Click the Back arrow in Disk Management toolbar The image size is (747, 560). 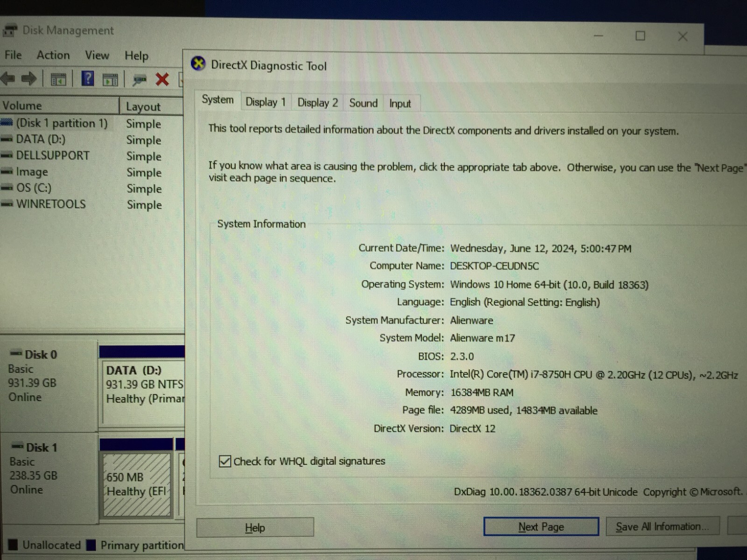(x=8, y=79)
